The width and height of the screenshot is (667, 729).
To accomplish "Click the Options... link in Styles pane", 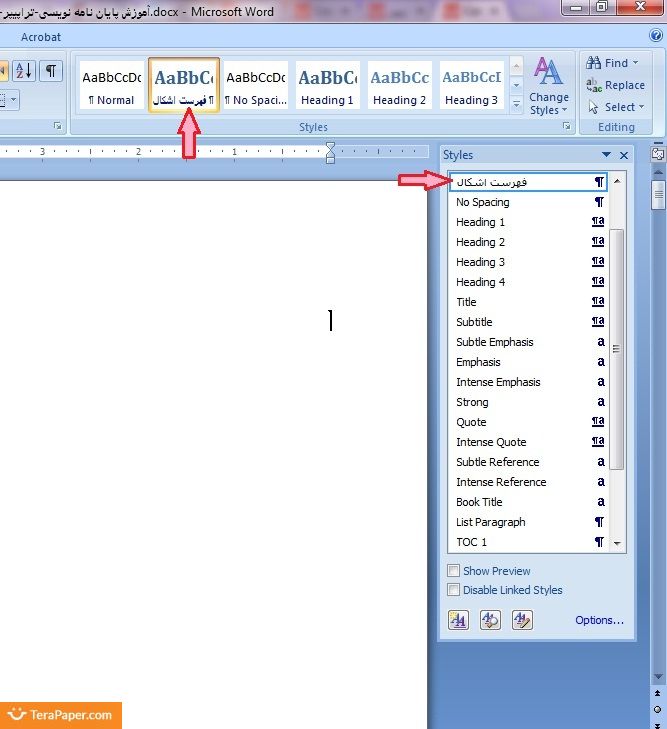I will point(599,620).
